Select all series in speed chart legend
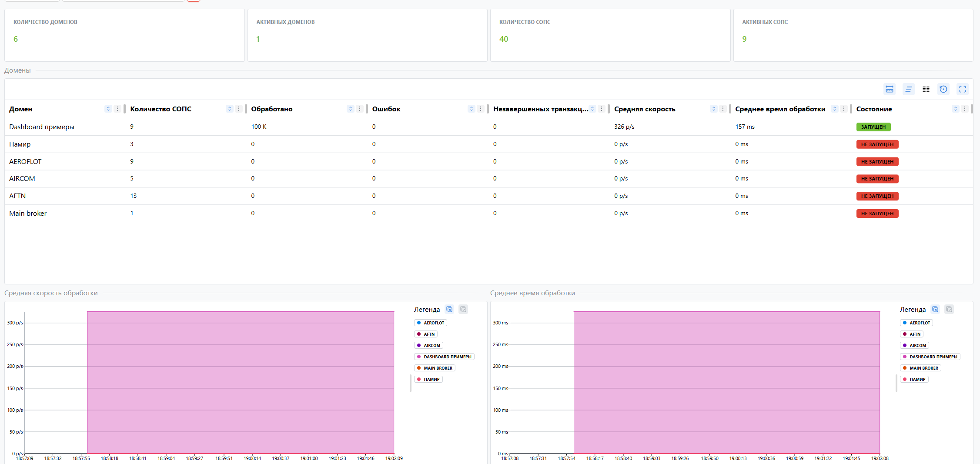Image resolution: width=980 pixels, height=464 pixels. 463,309
